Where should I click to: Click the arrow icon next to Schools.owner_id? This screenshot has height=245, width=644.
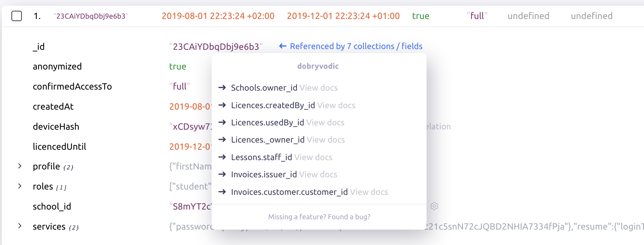(x=222, y=88)
